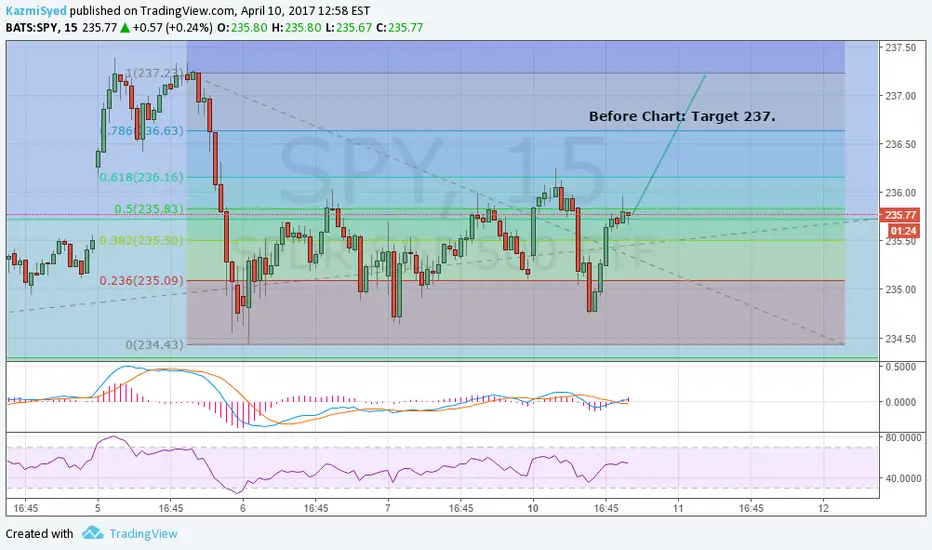Screen dimensions: 932x550
Task: Click the RSI 40.0000 scale label
Action: (903, 478)
